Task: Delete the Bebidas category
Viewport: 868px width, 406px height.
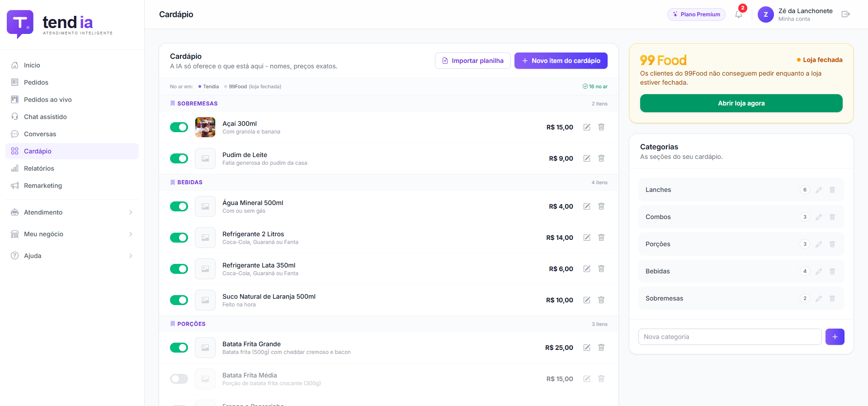Action: [832, 272]
